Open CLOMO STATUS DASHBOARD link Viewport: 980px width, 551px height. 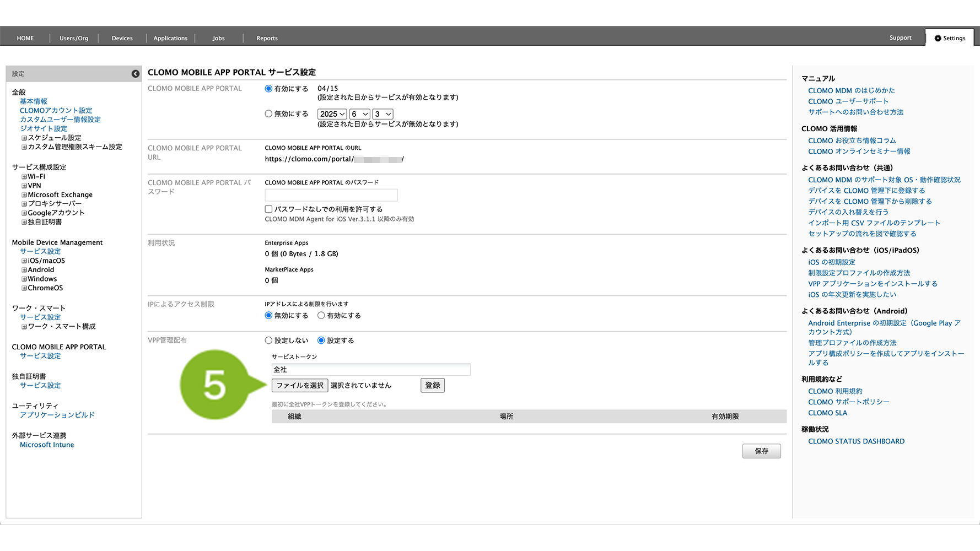(856, 441)
